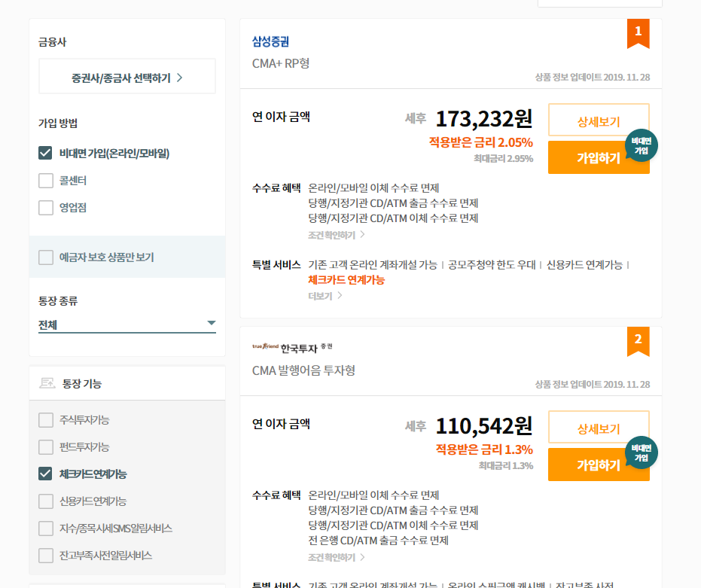Select product name CMA+ RP형
The height and width of the screenshot is (588, 701).
(x=281, y=63)
